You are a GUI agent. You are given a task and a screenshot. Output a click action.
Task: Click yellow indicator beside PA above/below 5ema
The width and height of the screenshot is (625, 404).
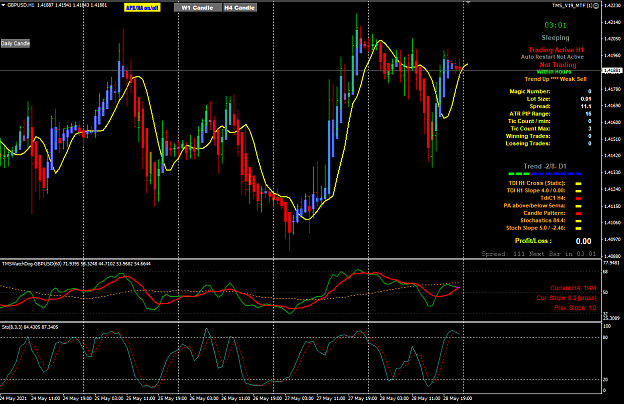[x=578, y=206]
